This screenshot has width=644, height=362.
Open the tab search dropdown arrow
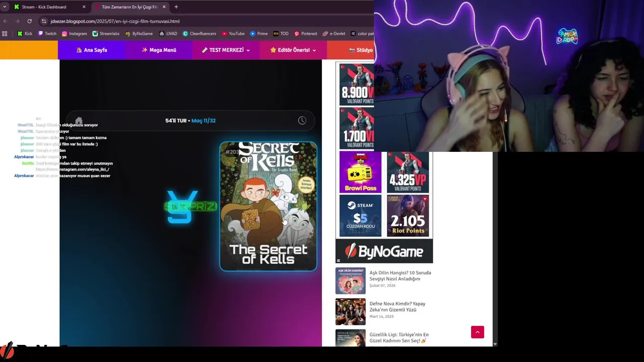(x=5, y=7)
